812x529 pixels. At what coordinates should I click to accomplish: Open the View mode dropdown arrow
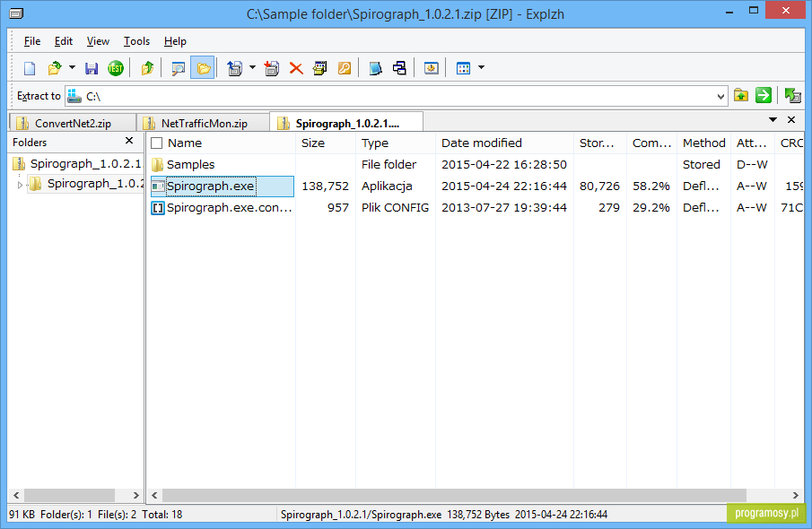pyautogui.click(x=481, y=67)
